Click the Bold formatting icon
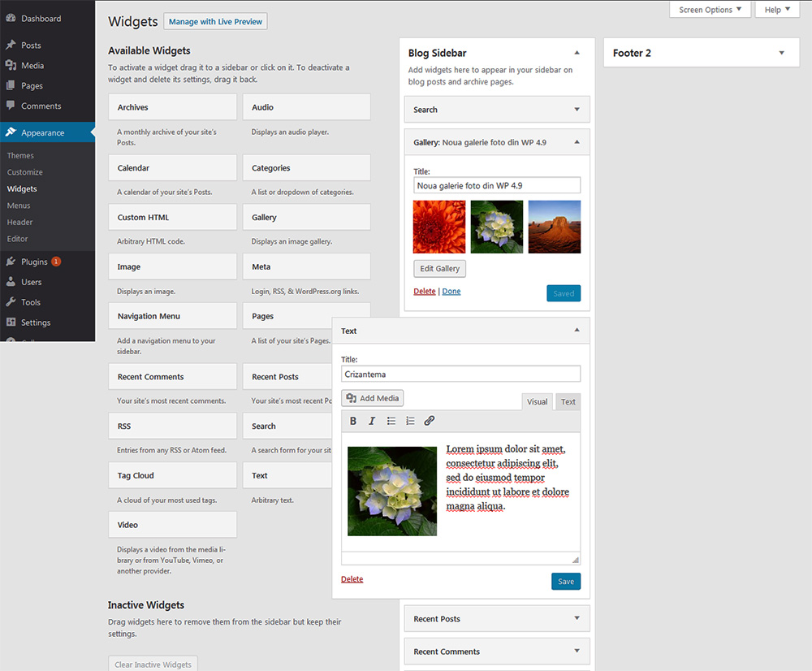 (x=353, y=421)
